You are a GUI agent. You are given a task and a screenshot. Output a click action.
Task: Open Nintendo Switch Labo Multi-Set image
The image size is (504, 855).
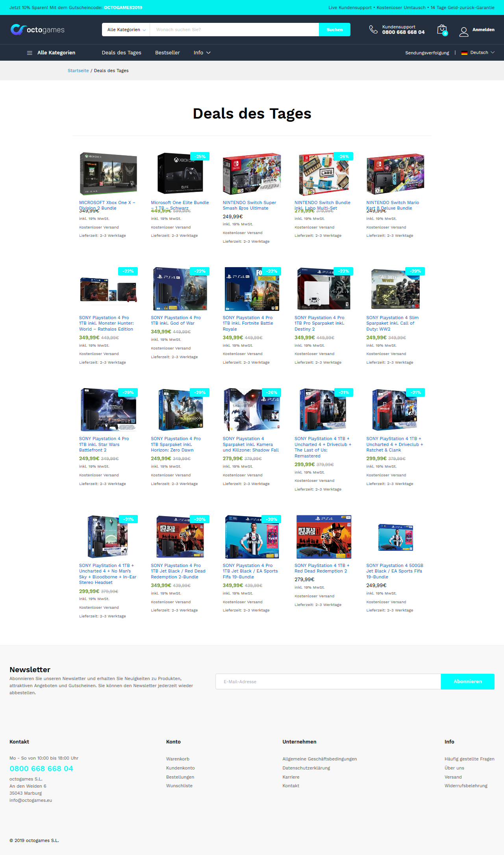pyautogui.click(x=324, y=174)
